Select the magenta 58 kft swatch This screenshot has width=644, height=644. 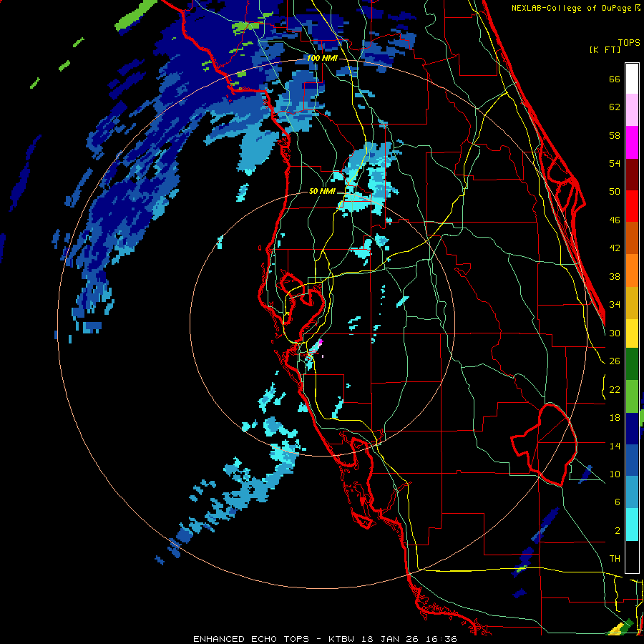point(632,142)
